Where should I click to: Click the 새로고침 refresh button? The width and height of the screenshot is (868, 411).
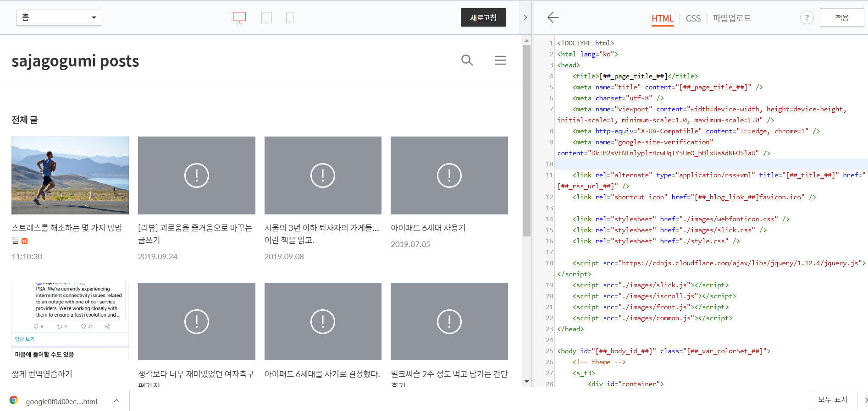(x=483, y=17)
